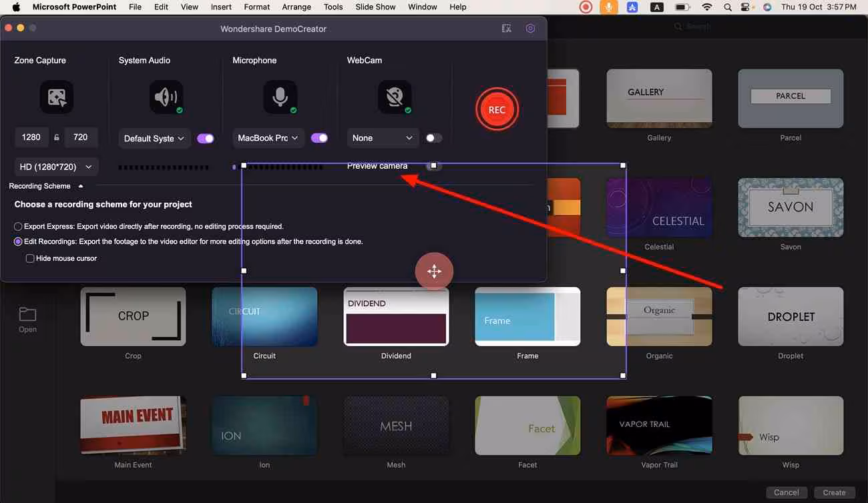This screenshot has width=868, height=503.
Task: Select the Crop theme thumbnail
Action: tap(133, 317)
